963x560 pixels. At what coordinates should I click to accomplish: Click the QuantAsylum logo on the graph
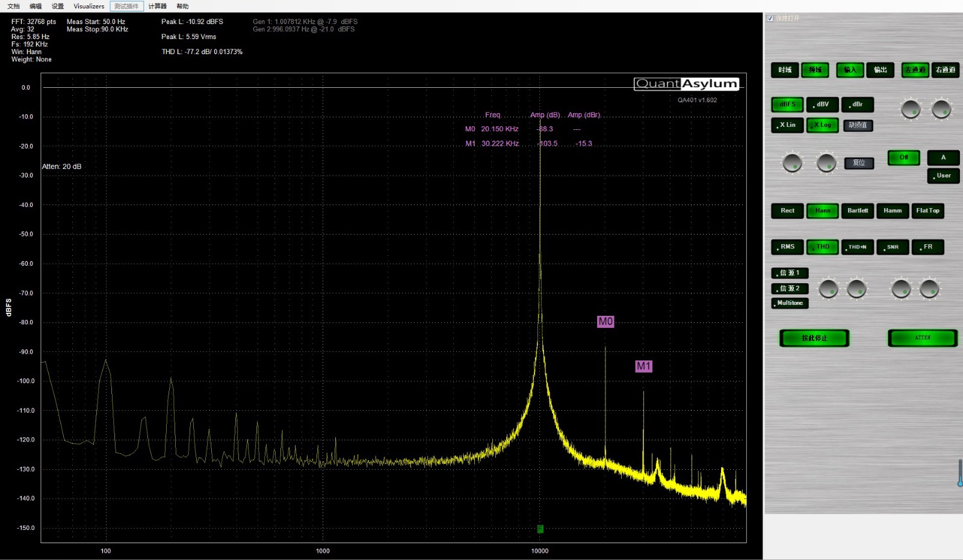[686, 84]
